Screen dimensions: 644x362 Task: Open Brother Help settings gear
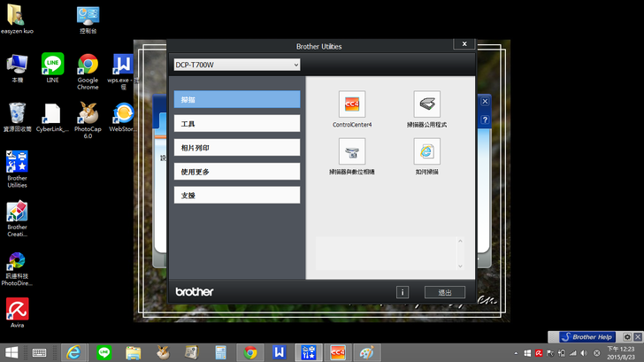click(627, 337)
